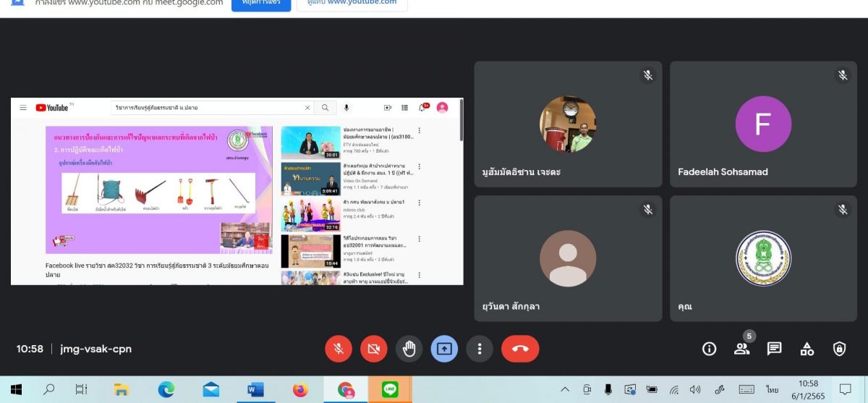
Task: Click the shared YouTube presentation tile
Action: point(237,191)
